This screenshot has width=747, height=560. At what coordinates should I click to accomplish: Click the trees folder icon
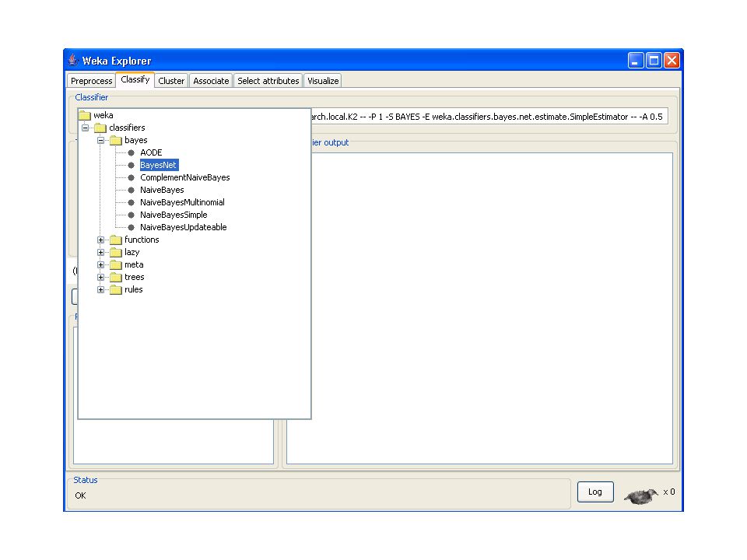tap(116, 277)
